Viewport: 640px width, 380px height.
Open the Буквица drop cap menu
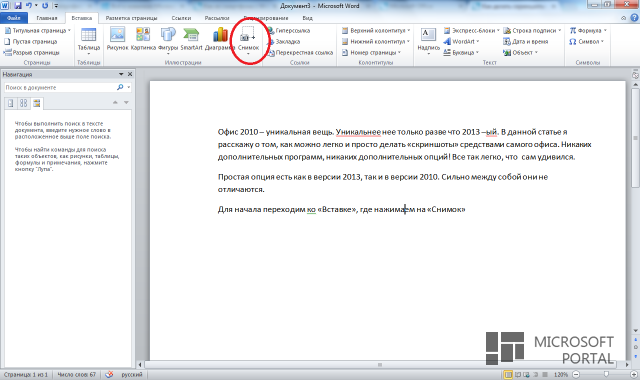click(x=461, y=53)
